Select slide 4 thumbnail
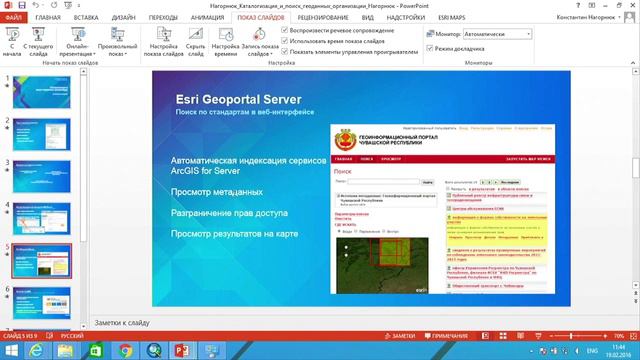This screenshot has height=360, width=640. (42, 219)
